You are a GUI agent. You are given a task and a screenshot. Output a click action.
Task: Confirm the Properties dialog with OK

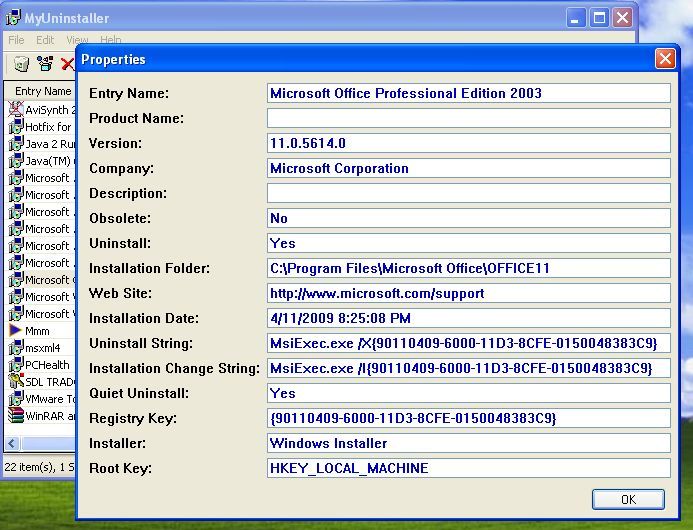point(628,499)
